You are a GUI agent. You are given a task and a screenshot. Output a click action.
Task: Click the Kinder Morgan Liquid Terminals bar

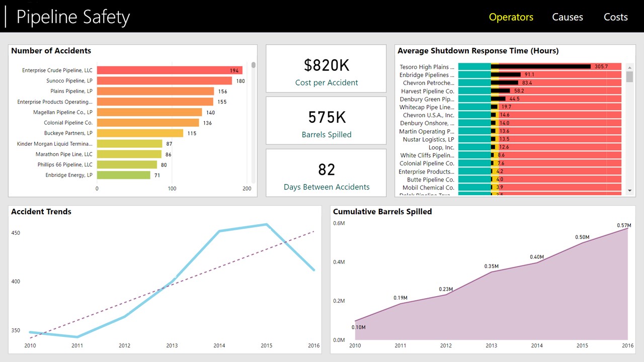(130, 144)
